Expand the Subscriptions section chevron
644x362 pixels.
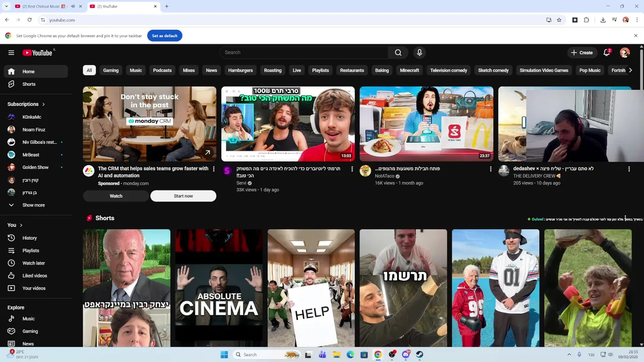(x=43, y=104)
